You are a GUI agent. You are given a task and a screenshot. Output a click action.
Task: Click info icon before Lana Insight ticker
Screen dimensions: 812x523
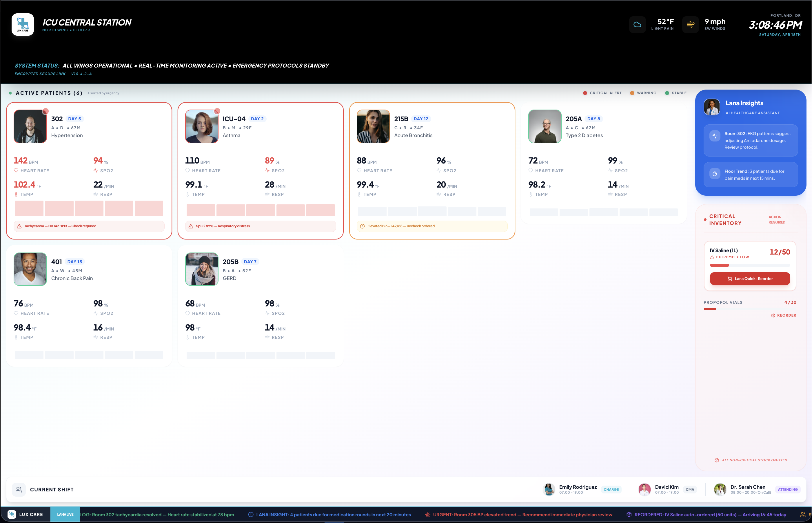[x=251, y=515]
